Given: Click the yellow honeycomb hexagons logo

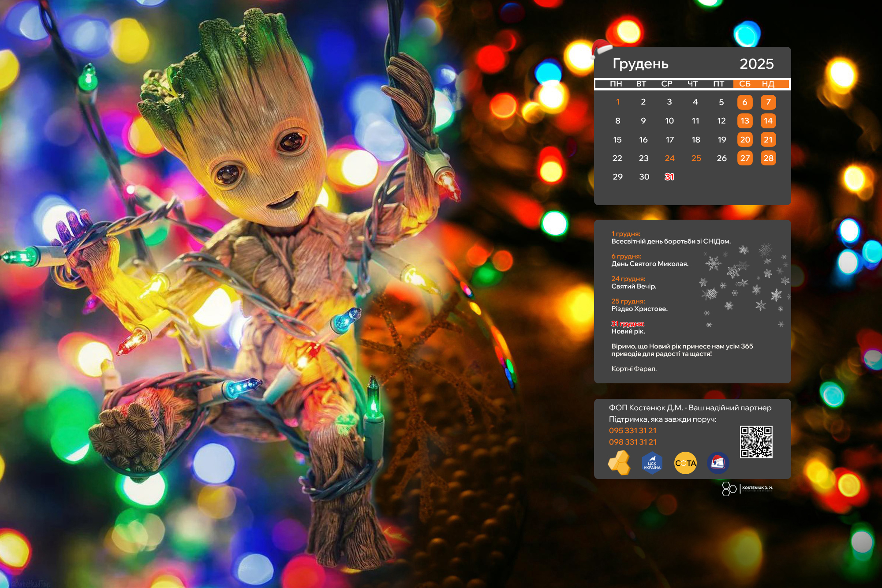Looking at the screenshot, I should (620, 463).
